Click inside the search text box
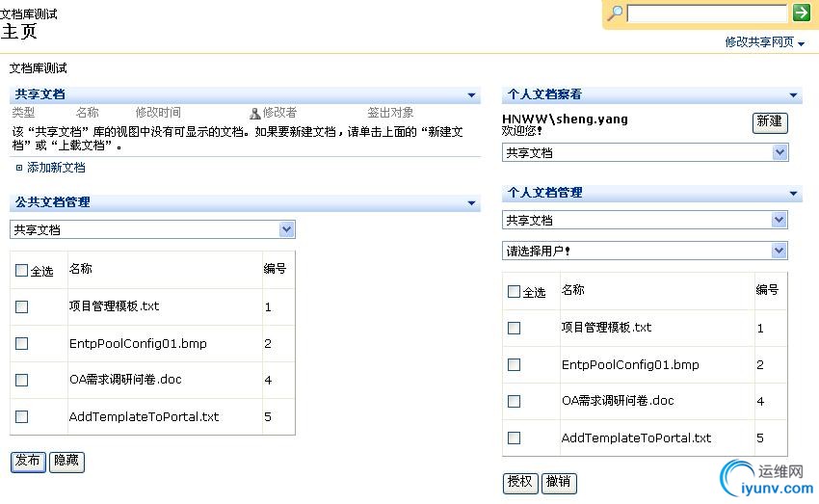The image size is (819, 504). pos(706,13)
